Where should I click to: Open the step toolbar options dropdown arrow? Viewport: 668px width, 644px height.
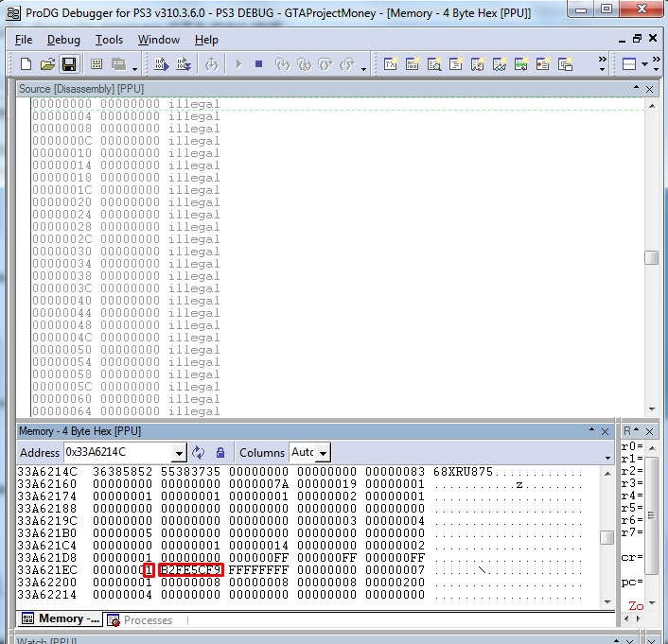pos(364,69)
